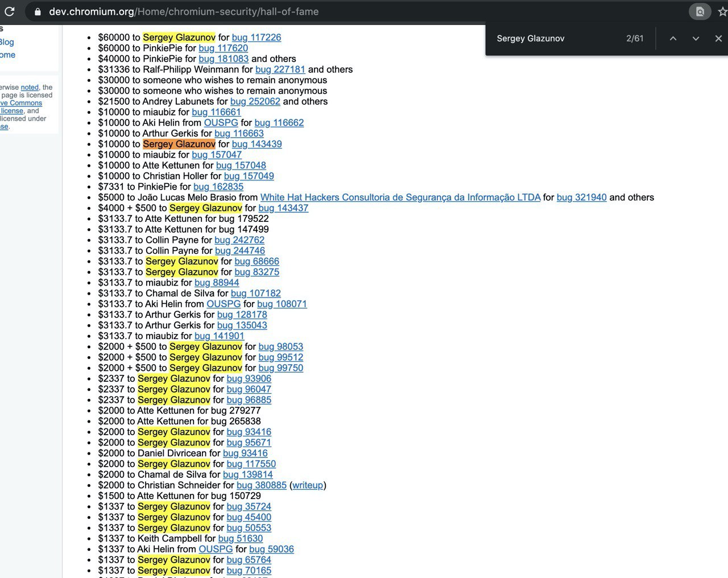Open bug 107182 link
Image resolution: width=728 pixels, height=578 pixels.
256,294
